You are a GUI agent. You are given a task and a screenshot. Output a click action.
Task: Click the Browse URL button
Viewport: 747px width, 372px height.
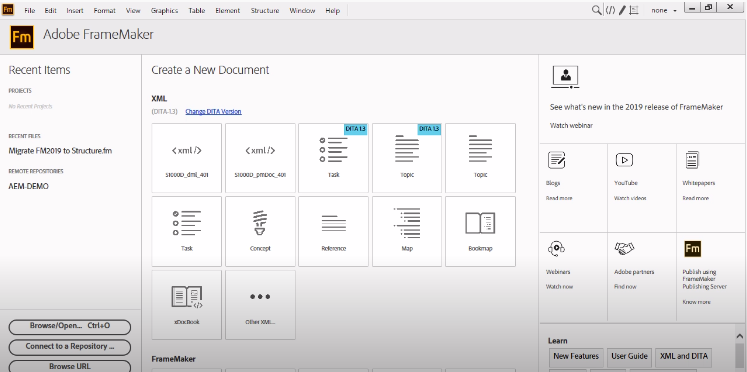(x=70, y=366)
